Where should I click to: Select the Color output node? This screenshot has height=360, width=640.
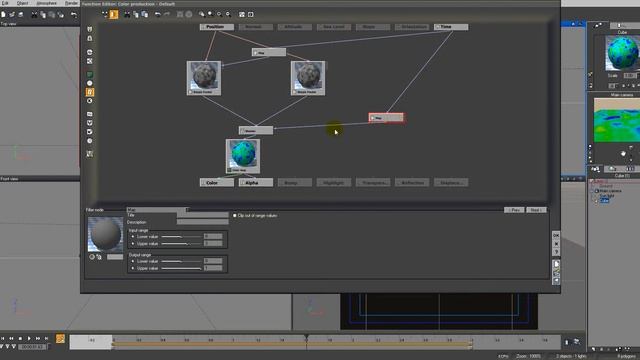pyautogui.click(x=217, y=182)
